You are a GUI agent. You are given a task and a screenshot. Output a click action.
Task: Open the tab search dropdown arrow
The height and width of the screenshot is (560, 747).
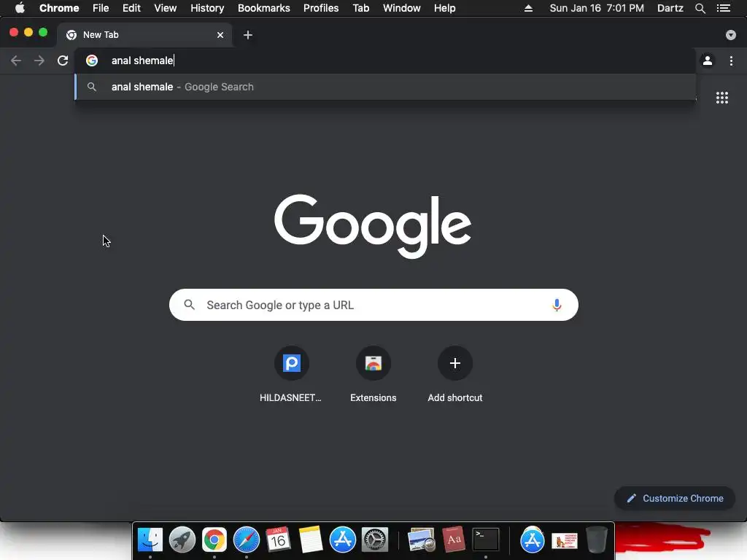[730, 35]
